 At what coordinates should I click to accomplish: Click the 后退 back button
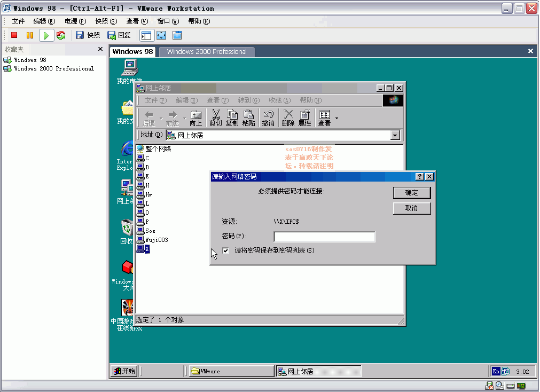[x=149, y=118]
